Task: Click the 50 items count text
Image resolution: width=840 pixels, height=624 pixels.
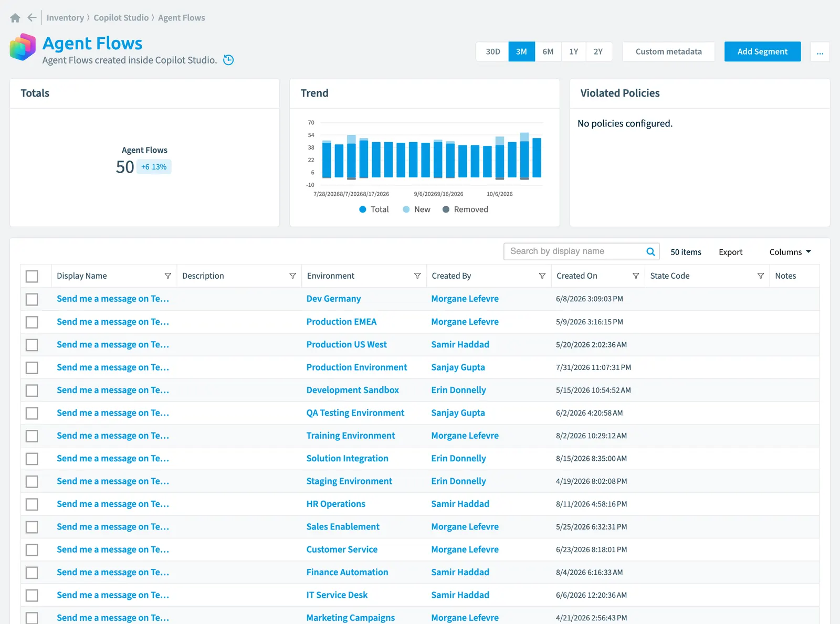Action: point(686,252)
